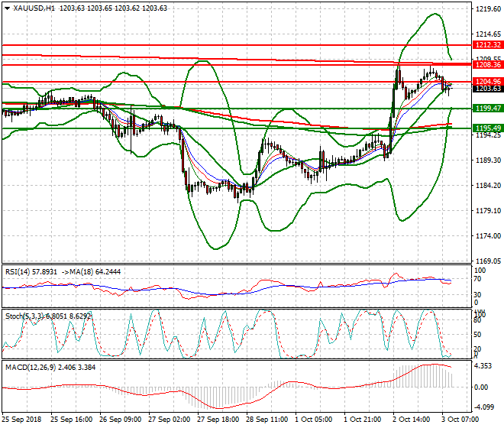Click the 3 Oct 07:00 time label
Viewport: 504px width, 428px height.
[x=460, y=420]
